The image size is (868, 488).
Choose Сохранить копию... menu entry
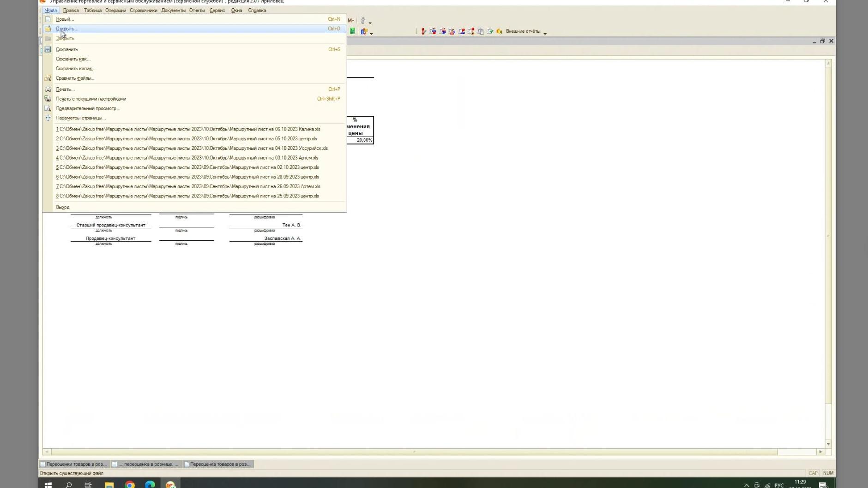(194, 69)
